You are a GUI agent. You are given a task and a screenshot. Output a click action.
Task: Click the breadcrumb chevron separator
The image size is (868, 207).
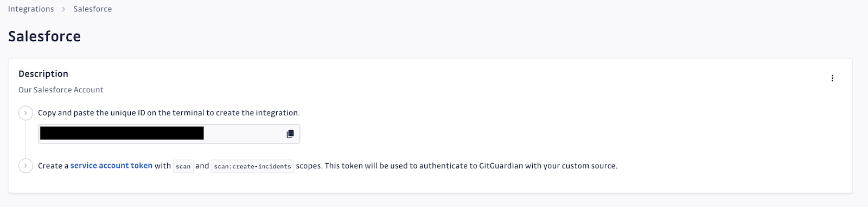(63, 9)
